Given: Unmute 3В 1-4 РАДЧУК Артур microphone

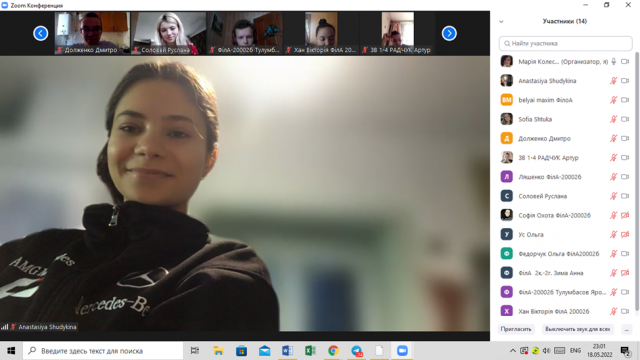Looking at the screenshot, I should [613, 158].
